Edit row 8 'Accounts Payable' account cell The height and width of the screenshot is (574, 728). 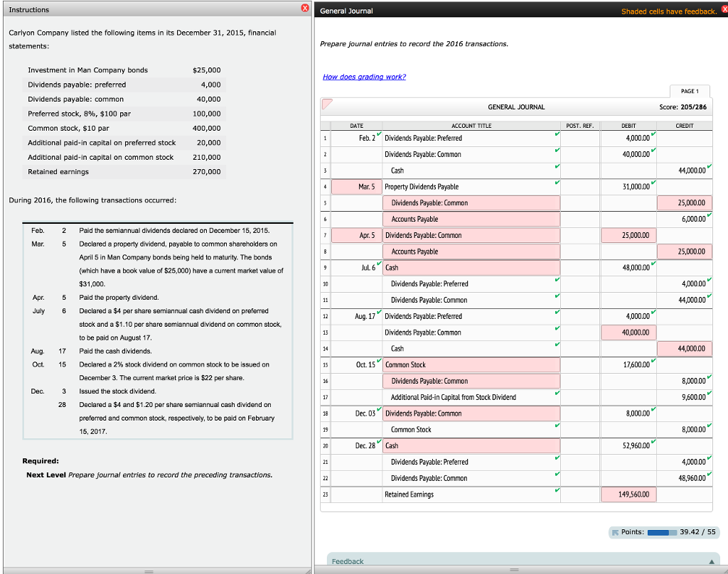(x=471, y=251)
